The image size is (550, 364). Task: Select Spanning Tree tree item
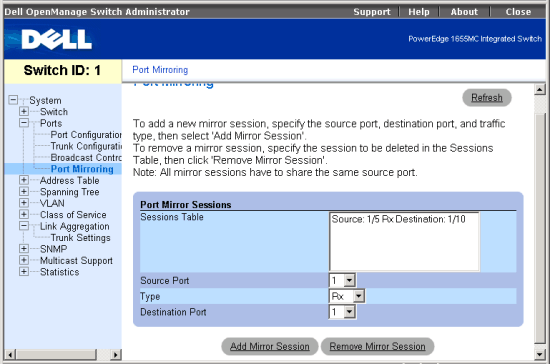point(69,192)
